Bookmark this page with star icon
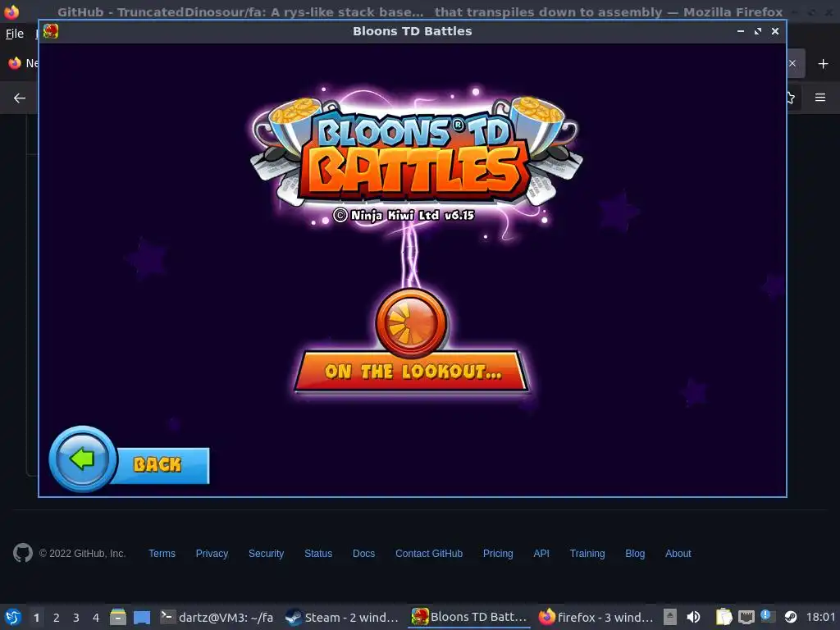 point(791,98)
